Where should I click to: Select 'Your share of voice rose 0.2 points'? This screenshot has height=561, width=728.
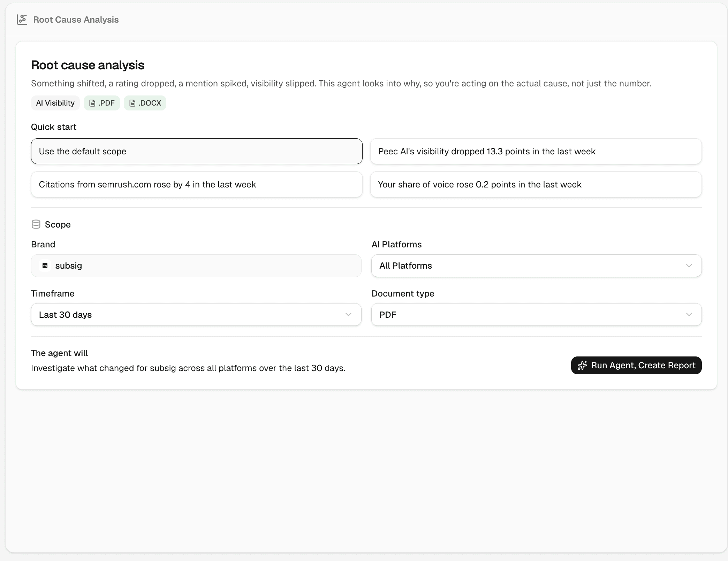point(536,184)
